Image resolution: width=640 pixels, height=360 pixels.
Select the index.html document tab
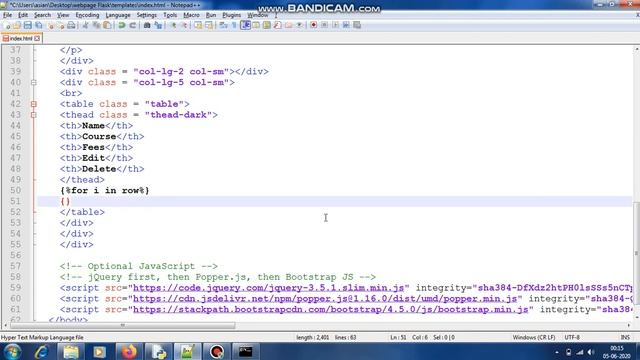click(x=21, y=38)
